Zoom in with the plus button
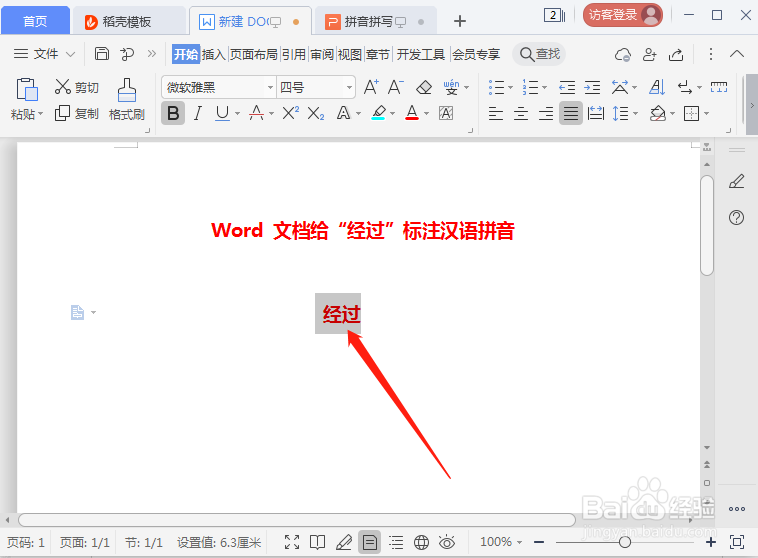The image size is (758, 558). point(711,542)
